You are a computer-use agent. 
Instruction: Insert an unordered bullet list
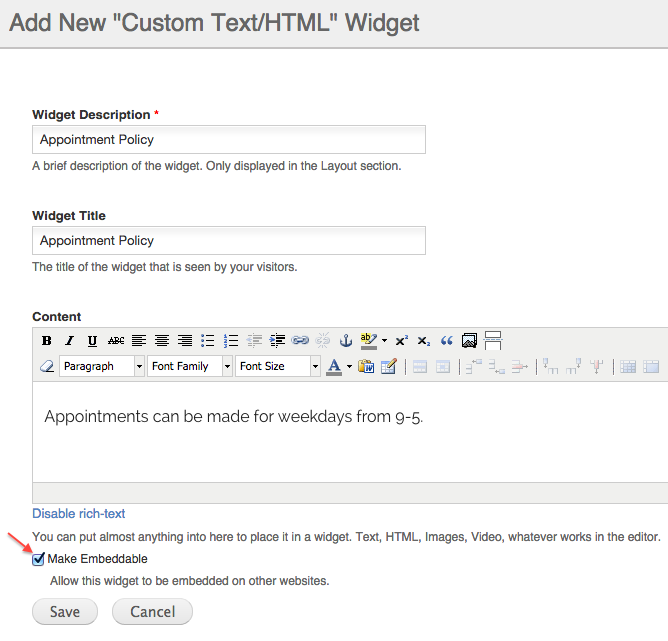[x=207, y=341]
